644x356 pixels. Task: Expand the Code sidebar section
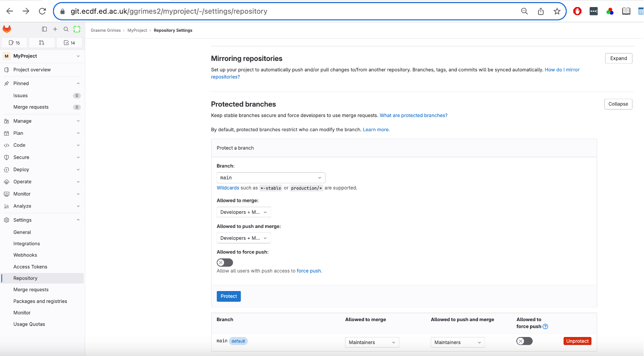(42, 145)
